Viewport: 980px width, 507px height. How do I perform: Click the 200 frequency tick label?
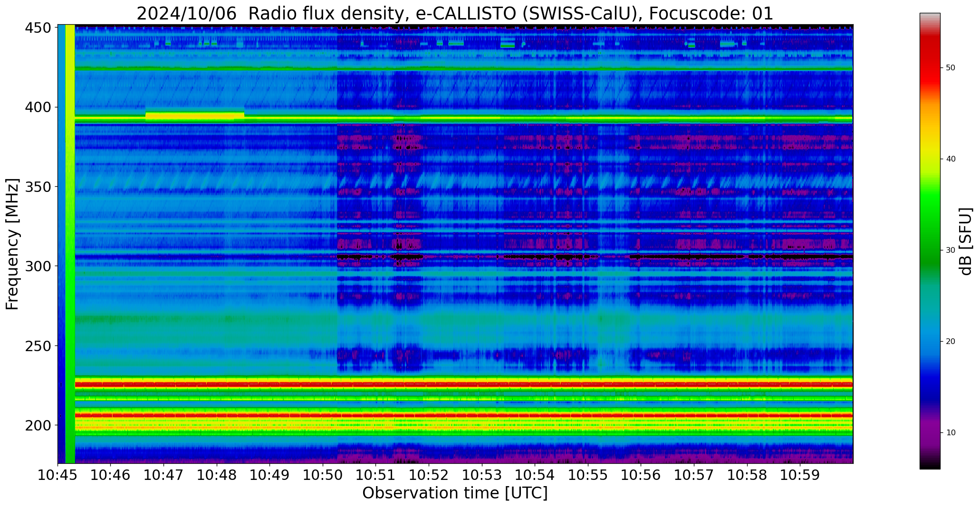pos(38,425)
